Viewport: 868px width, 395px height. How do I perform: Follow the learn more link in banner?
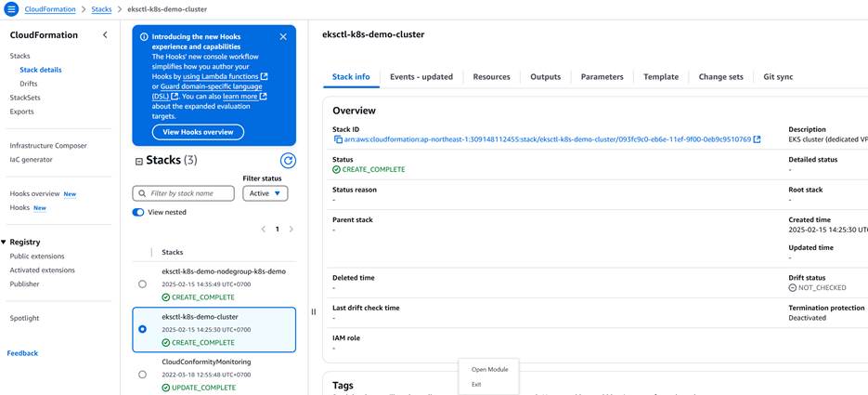tap(245, 97)
